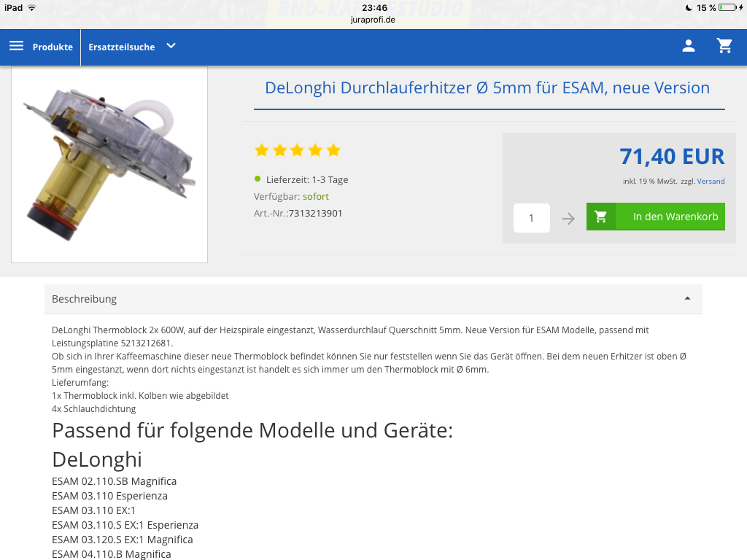Click the five-star rating
Viewport: 747px width, 560px height.
click(298, 150)
